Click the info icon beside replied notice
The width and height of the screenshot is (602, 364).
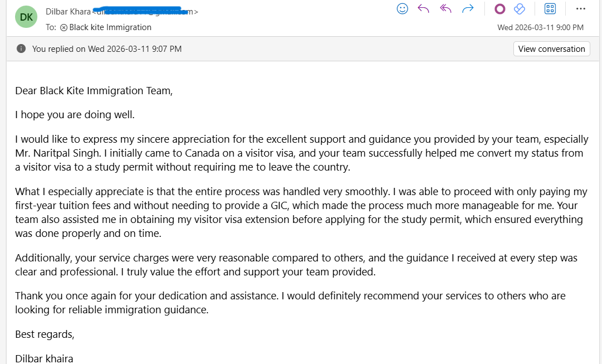coord(21,49)
